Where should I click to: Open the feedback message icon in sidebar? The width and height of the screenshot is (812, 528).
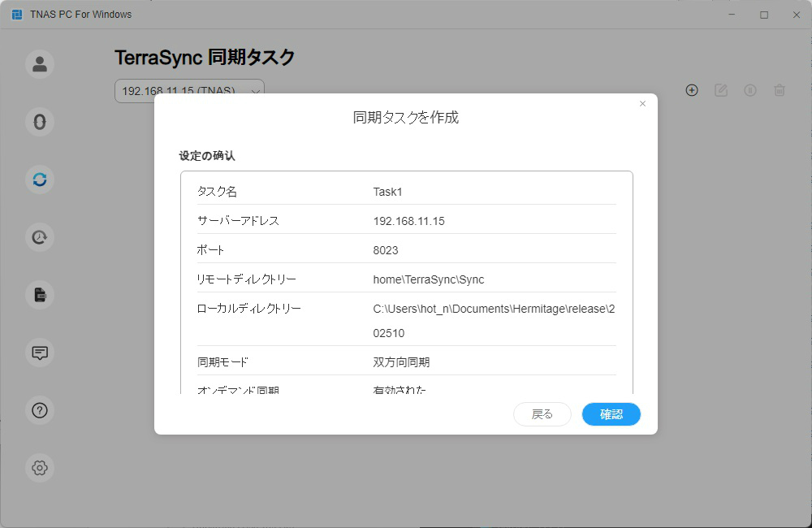(x=40, y=353)
